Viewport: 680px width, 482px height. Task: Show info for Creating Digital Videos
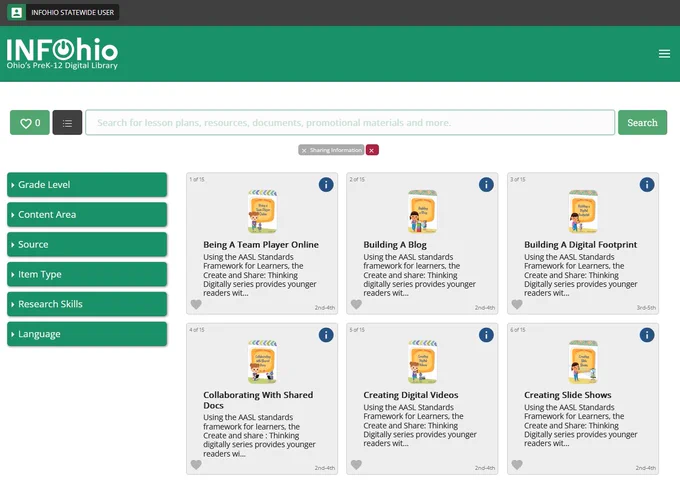click(486, 335)
